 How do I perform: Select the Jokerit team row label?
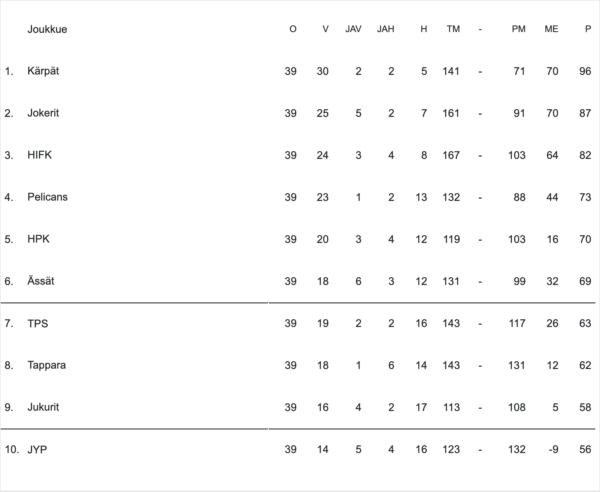[43, 113]
